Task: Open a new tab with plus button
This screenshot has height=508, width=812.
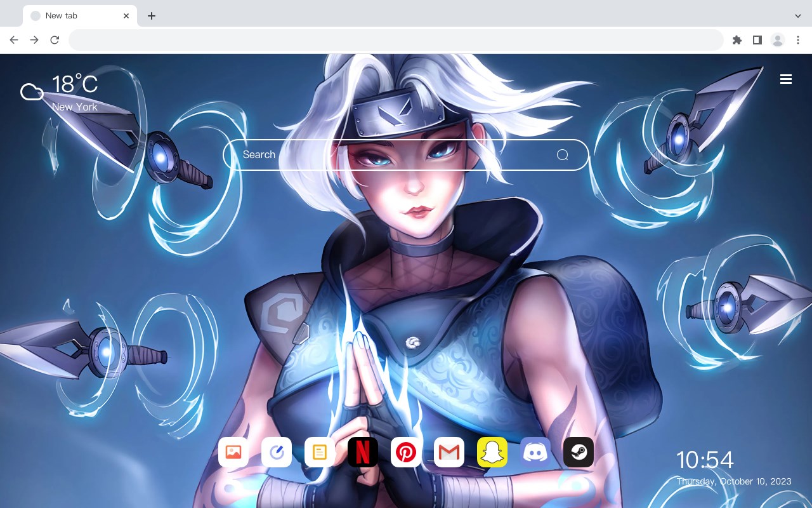Action: (151, 16)
